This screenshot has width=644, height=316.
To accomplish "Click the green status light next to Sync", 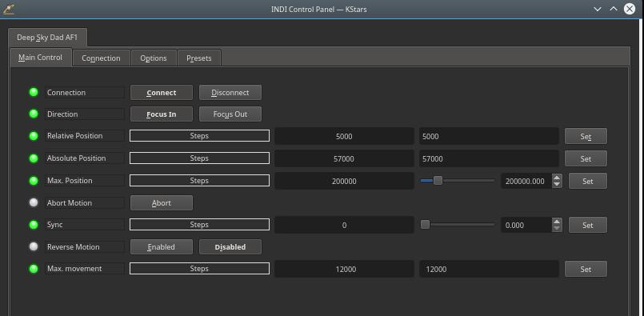I will click(x=34, y=224).
